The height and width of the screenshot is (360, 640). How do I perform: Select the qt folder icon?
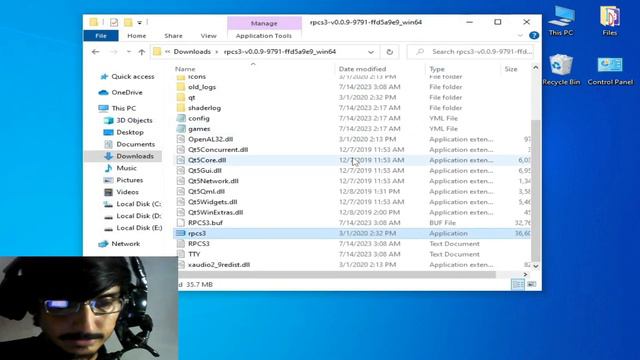(x=181, y=97)
